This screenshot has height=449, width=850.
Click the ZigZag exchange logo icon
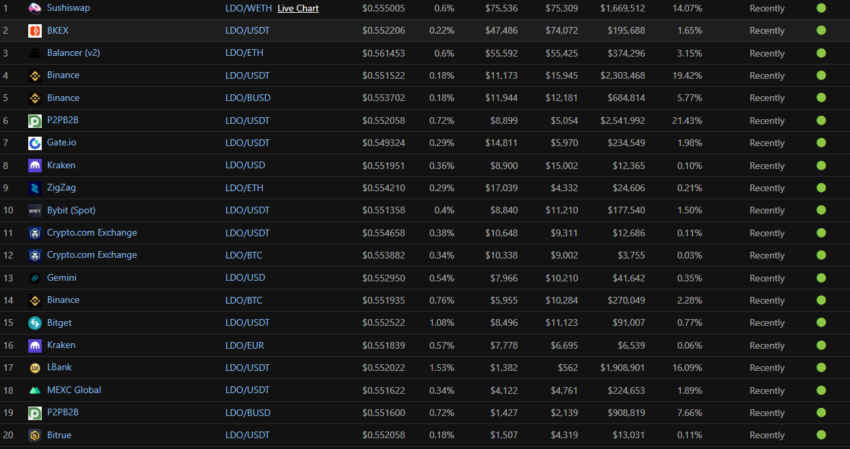pos(35,188)
